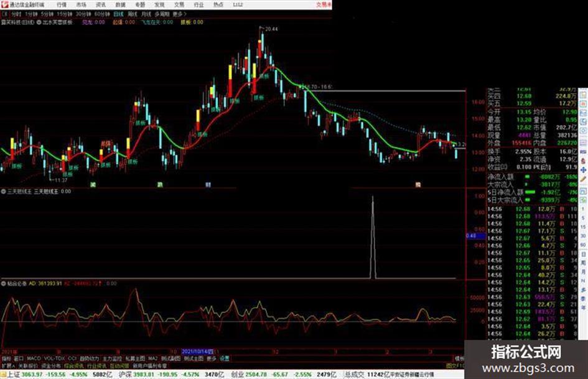This screenshot has height=379, width=588.
Task: Open the 资讯 menu
Action: tap(101, 5)
